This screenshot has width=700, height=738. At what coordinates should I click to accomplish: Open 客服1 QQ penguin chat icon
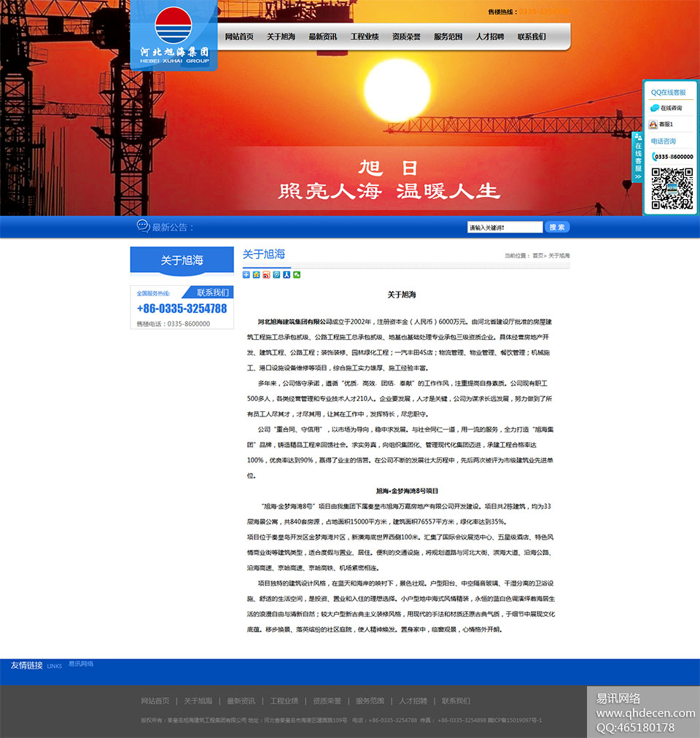pos(653,124)
